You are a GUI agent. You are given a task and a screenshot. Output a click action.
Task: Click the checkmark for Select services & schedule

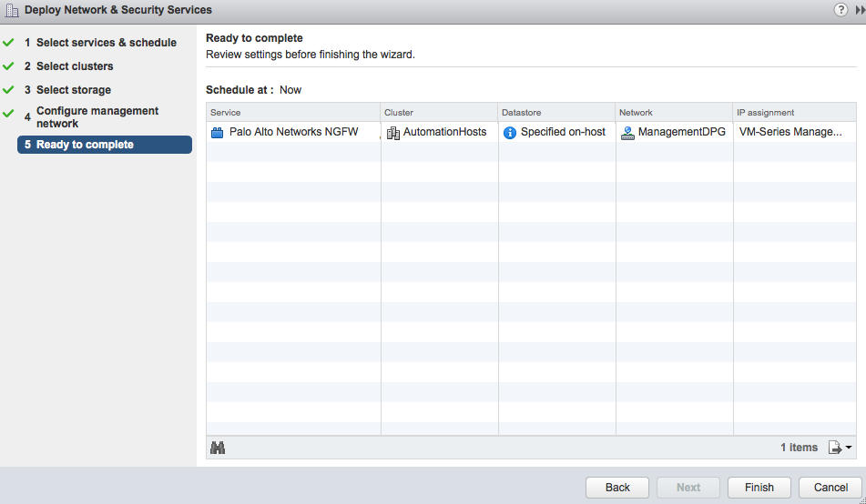[8, 43]
